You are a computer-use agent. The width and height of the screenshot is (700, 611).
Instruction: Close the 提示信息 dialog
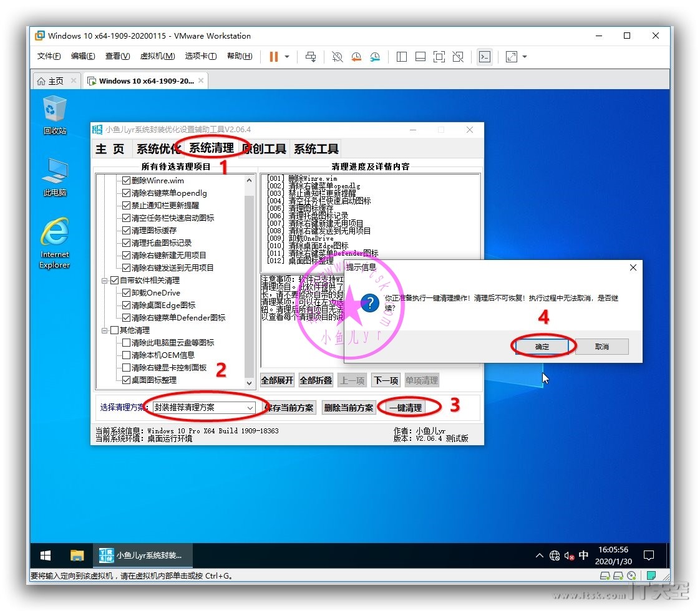(x=633, y=267)
